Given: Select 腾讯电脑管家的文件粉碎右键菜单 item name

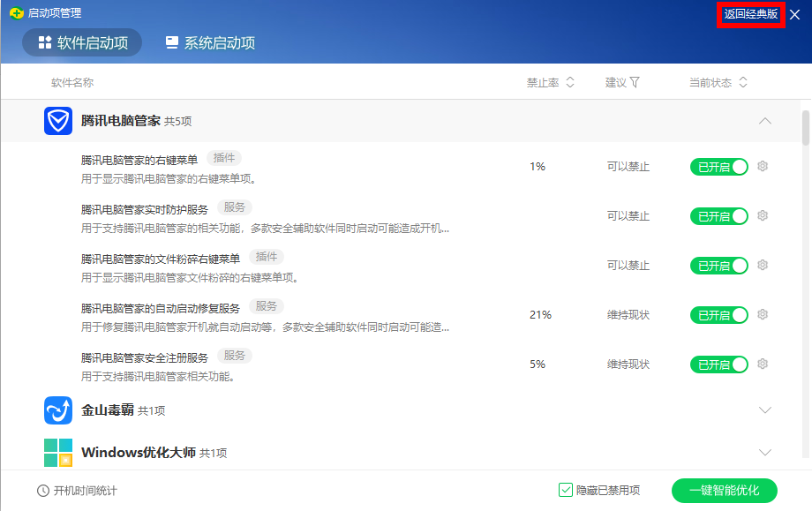Looking at the screenshot, I should point(161,259).
